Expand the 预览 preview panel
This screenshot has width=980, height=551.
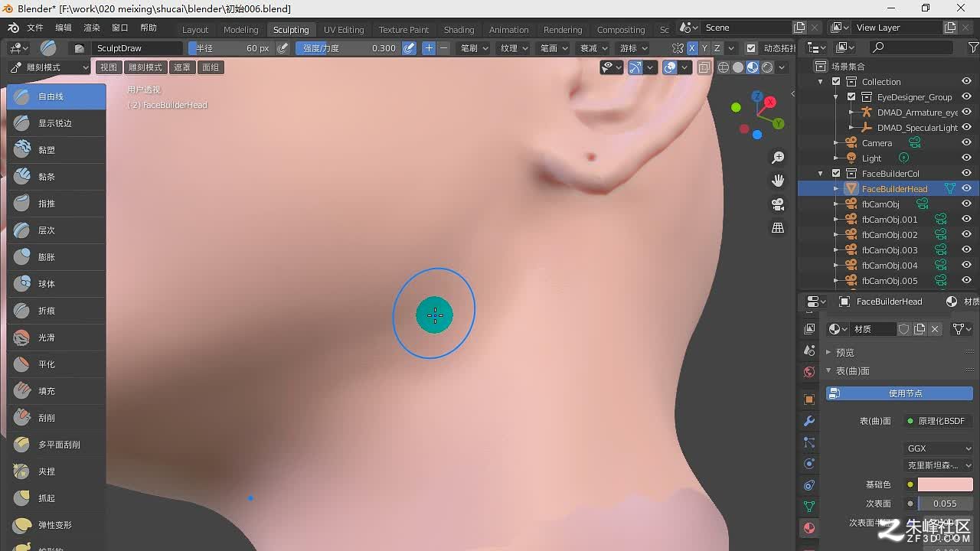tap(844, 353)
